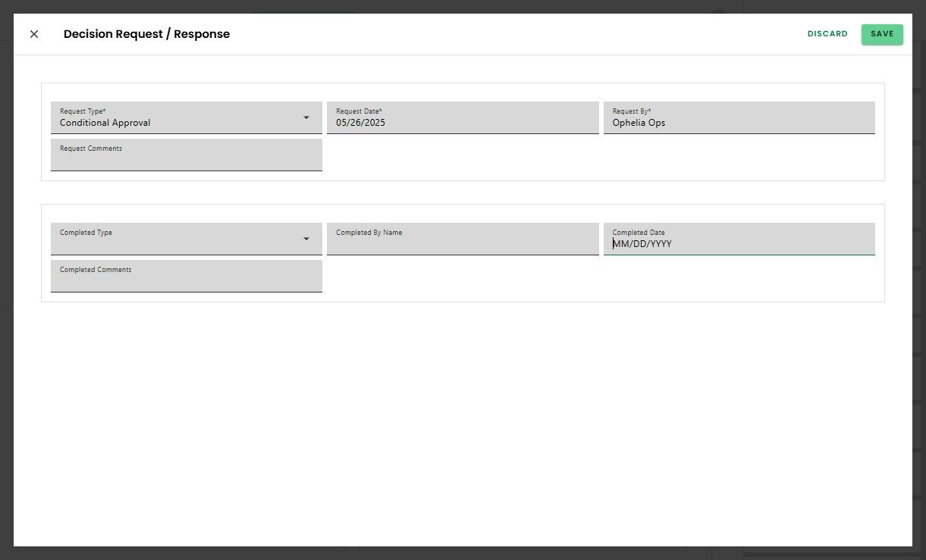Screen dimensions: 926x560
Task: Close the Decision Request / Response dialog
Action: coord(34,34)
